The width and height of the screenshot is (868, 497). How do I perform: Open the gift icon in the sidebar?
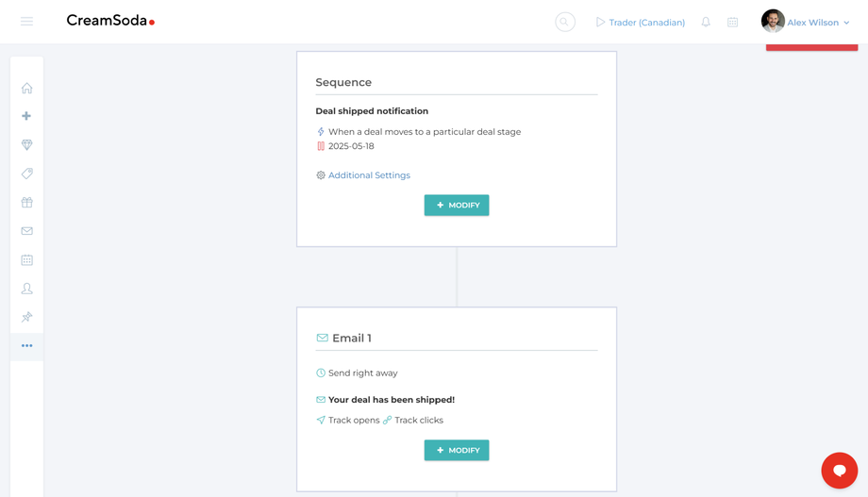coord(26,202)
